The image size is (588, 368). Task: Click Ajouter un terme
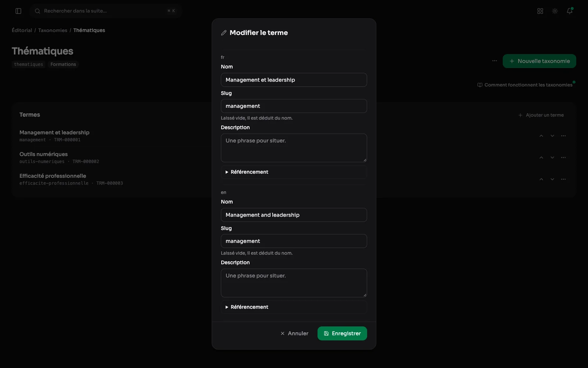tap(541, 115)
